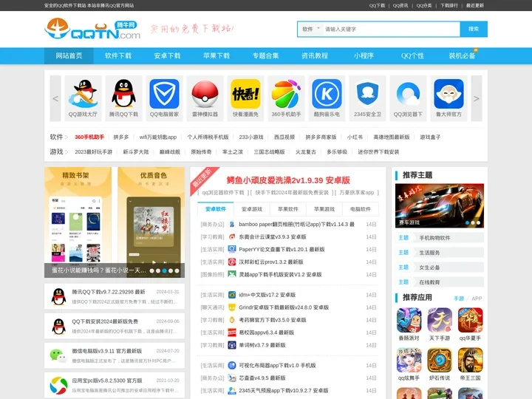
Task: Open 安卓下载 navigation item
Action: tap(167, 56)
